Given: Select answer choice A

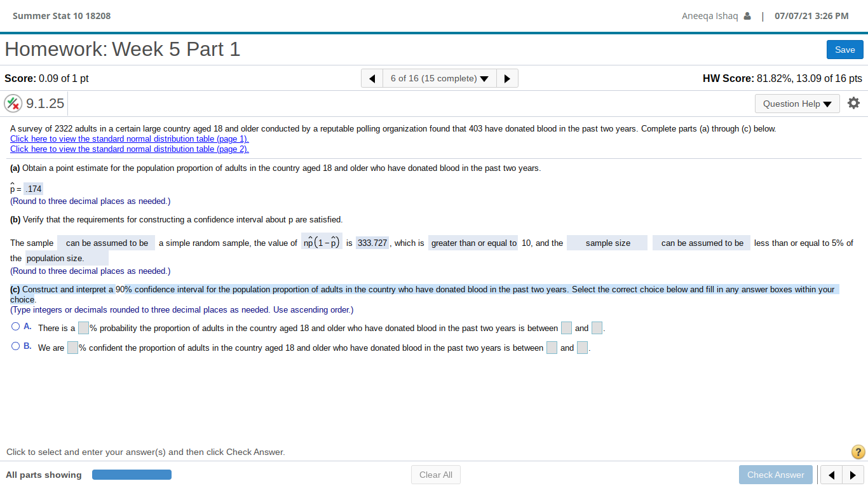Looking at the screenshot, I should [x=15, y=326].
